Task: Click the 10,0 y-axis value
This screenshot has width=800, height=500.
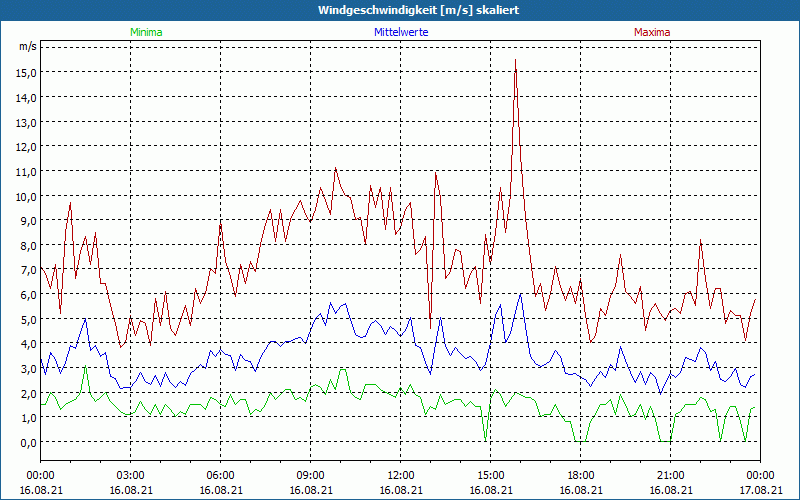Action: [x=27, y=197]
